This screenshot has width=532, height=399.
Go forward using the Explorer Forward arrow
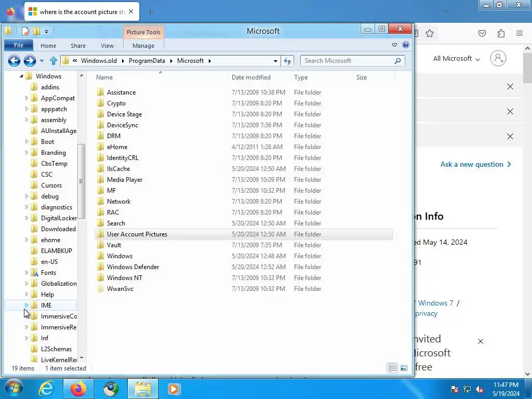pyautogui.click(x=30, y=61)
